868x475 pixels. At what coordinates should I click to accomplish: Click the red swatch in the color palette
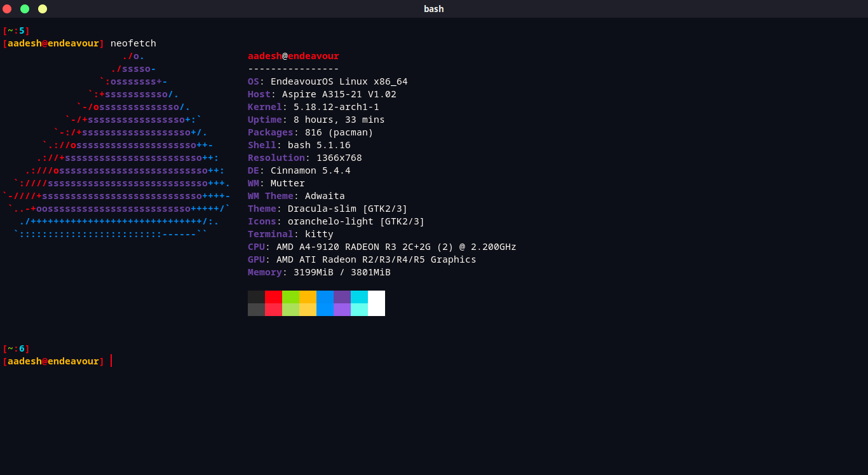[273, 297]
